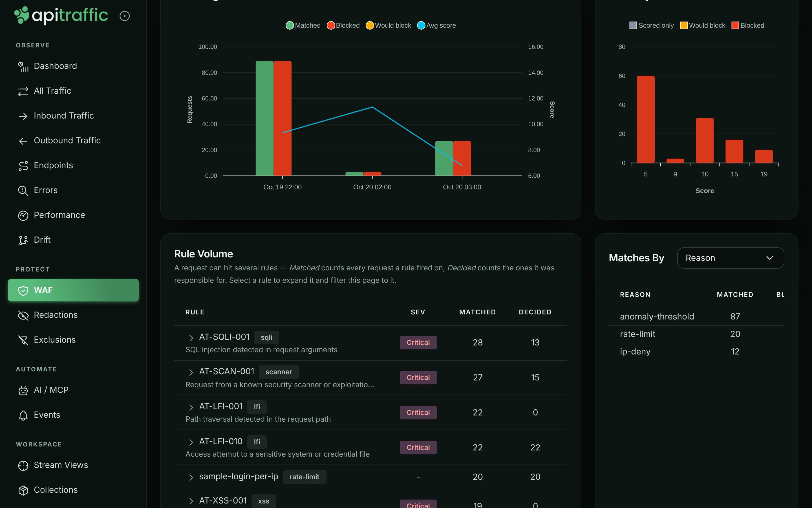Click decided count 15 for AT-SCAN-001
This screenshot has height=508, width=812.
coord(535,377)
